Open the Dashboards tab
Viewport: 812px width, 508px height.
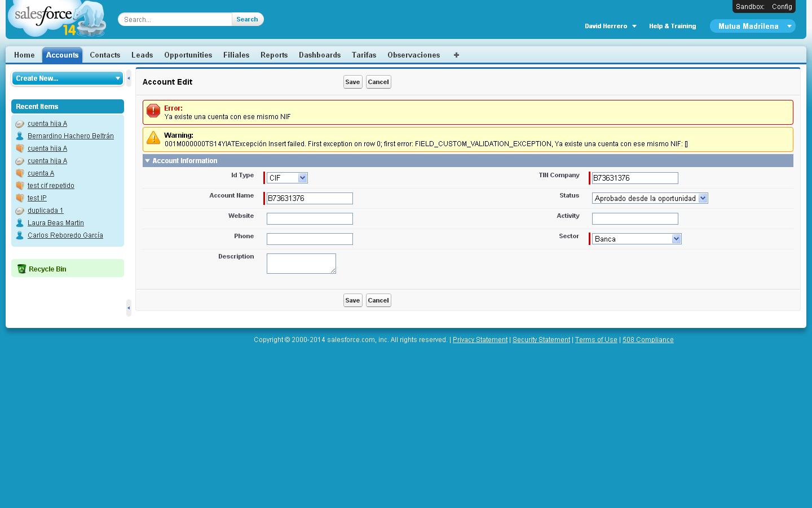click(320, 55)
